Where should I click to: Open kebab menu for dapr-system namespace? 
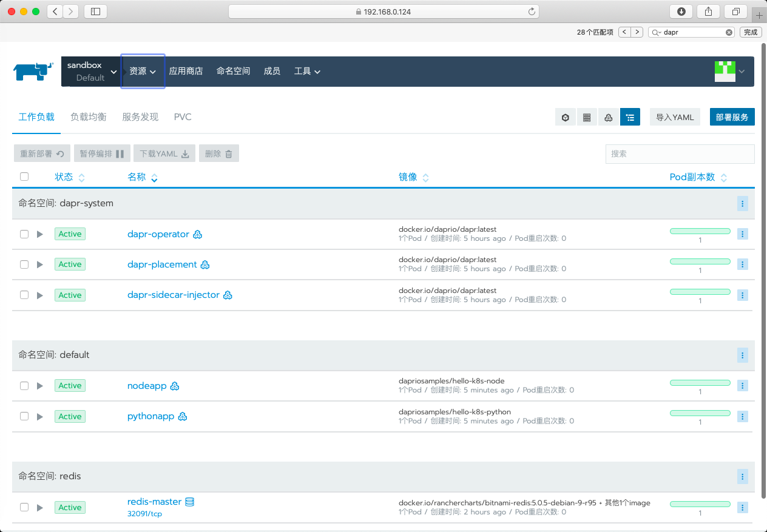[x=742, y=204]
